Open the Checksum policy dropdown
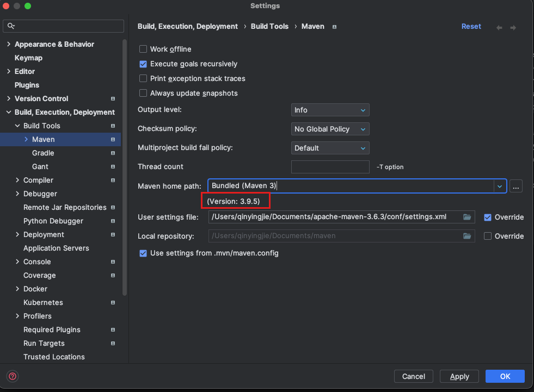The image size is (534, 392). 330,129
